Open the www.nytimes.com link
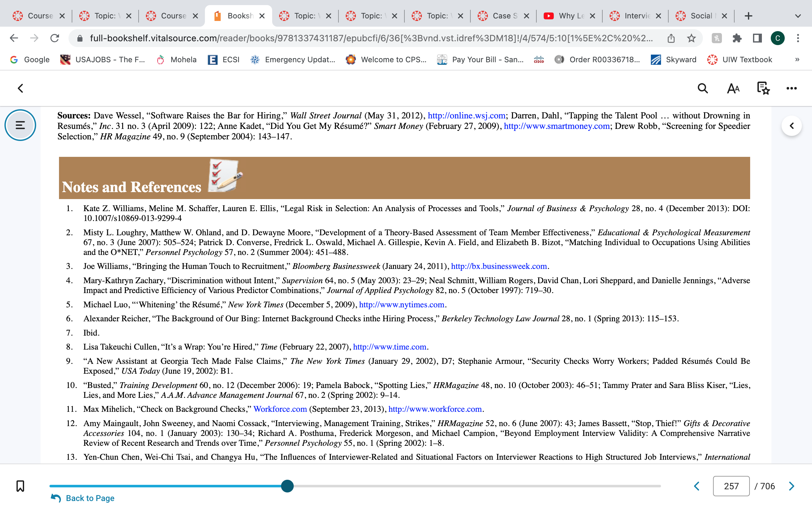Image resolution: width=812 pixels, height=508 pixels. 402,304
